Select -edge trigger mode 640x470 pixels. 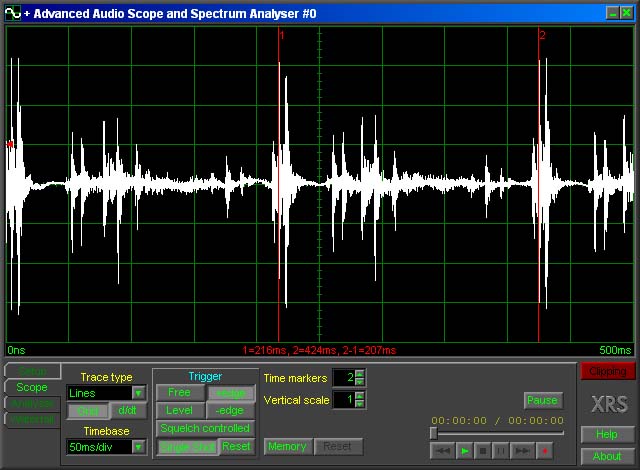tap(230, 410)
